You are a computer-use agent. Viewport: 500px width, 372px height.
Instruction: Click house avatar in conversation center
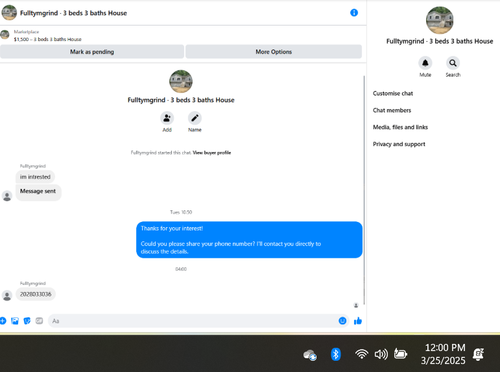(181, 81)
